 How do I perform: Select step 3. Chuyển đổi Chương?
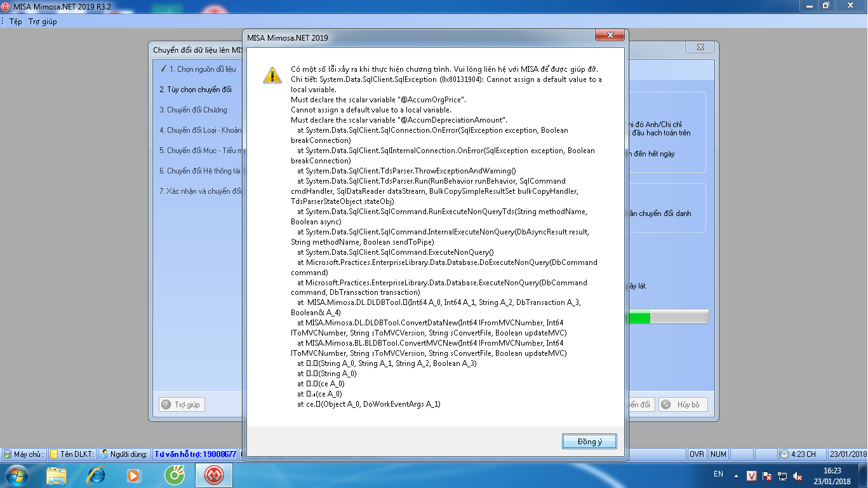193,110
